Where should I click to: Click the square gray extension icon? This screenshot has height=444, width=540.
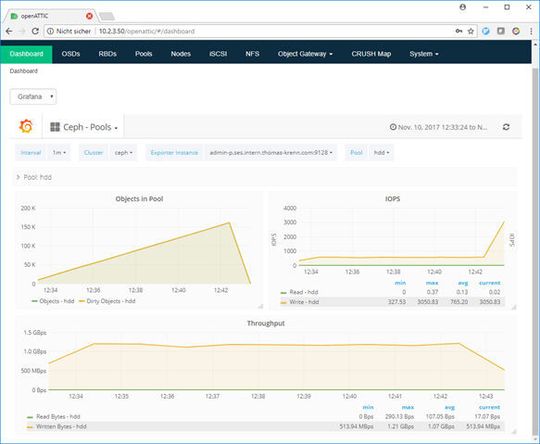[501, 31]
